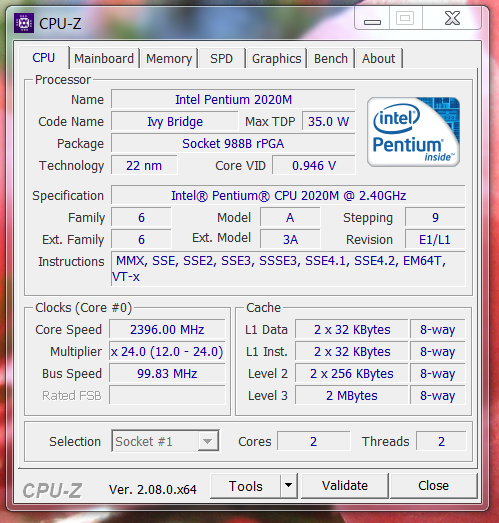Expand the Tools dropdown arrow
The image size is (499, 523).
[289, 485]
